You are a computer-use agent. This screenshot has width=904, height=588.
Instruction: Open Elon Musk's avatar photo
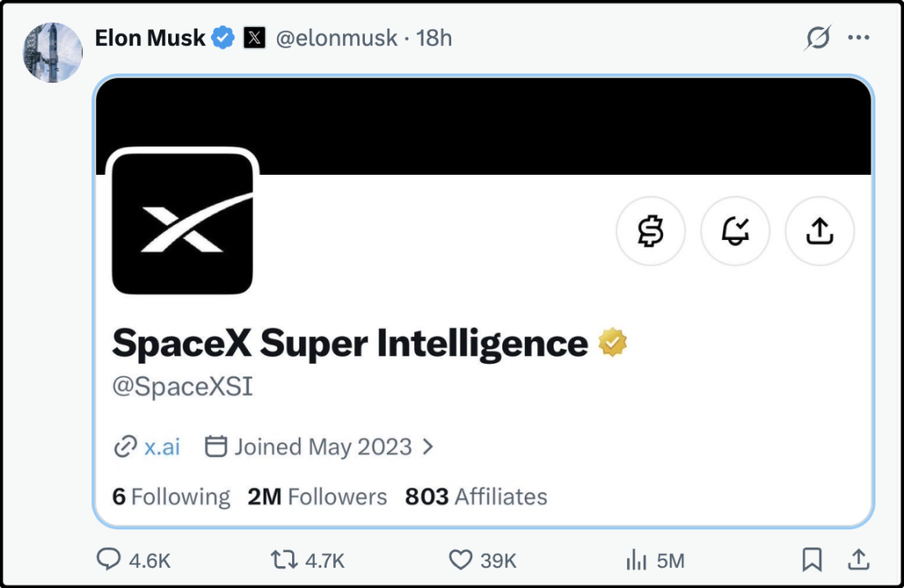click(x=53, y=53)
